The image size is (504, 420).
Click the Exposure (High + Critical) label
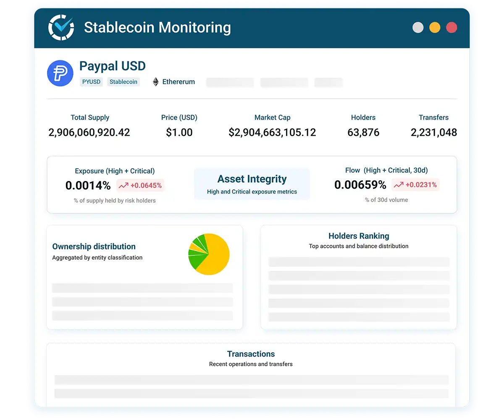click(115, 171)
